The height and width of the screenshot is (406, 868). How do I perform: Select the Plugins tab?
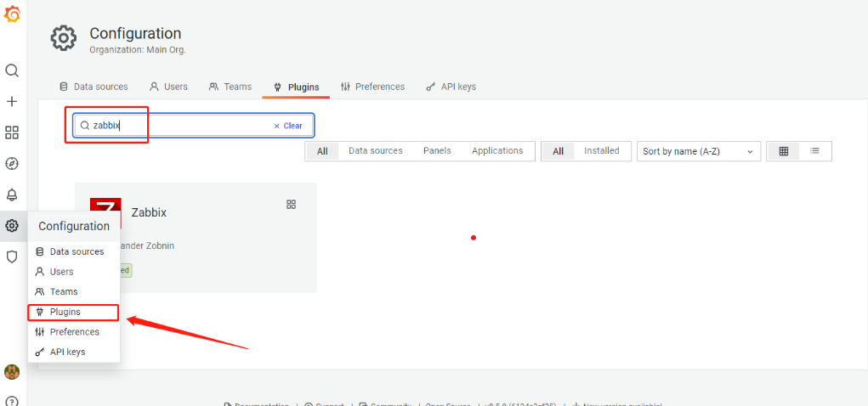296,87
